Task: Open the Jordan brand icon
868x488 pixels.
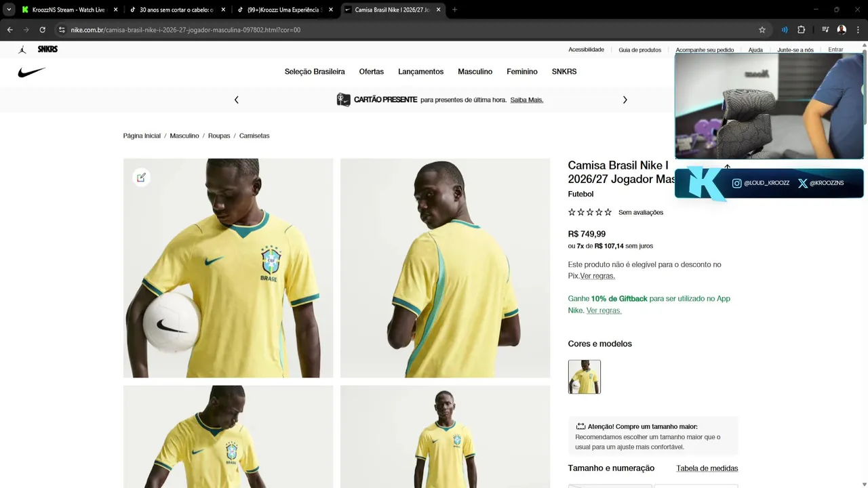Action: (x=22, y=49)
